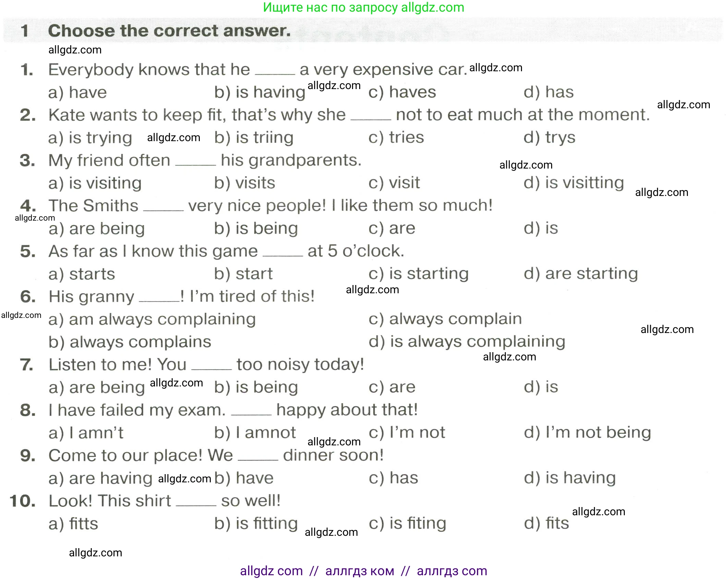This screenshot has height=580, width=728.
Task: Select the "d) is visitting" answer choice
Action: point(573,183)
